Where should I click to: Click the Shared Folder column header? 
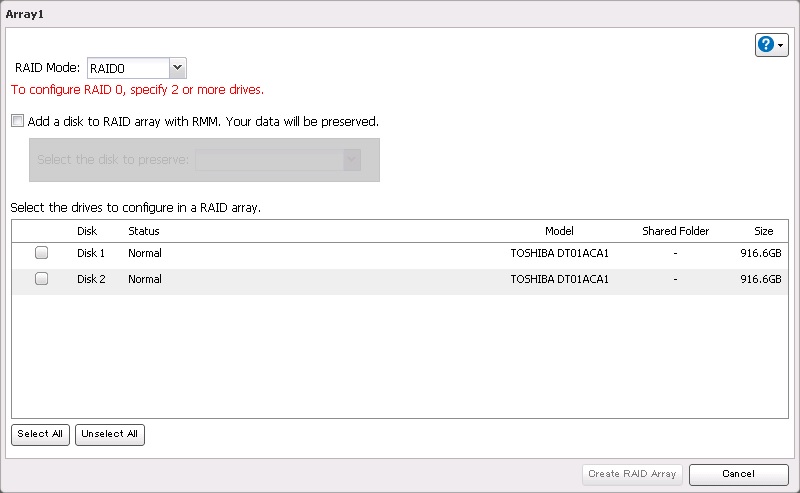[675, 231]
